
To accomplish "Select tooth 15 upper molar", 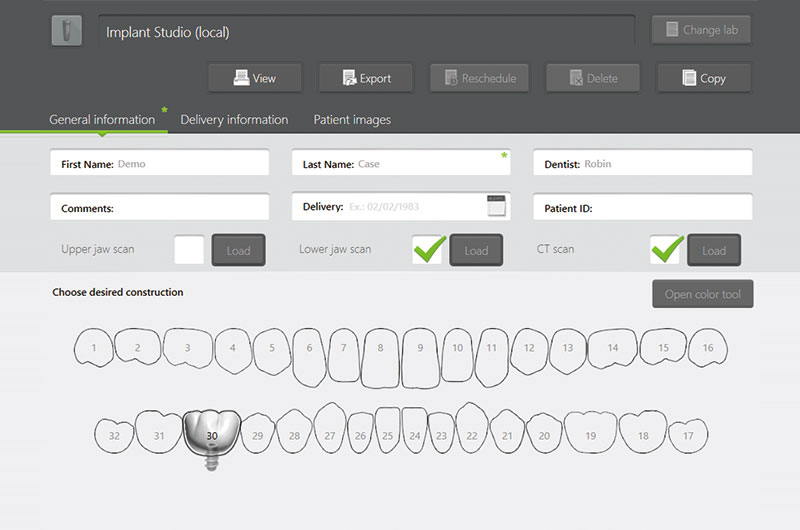I will click(663, 347).
